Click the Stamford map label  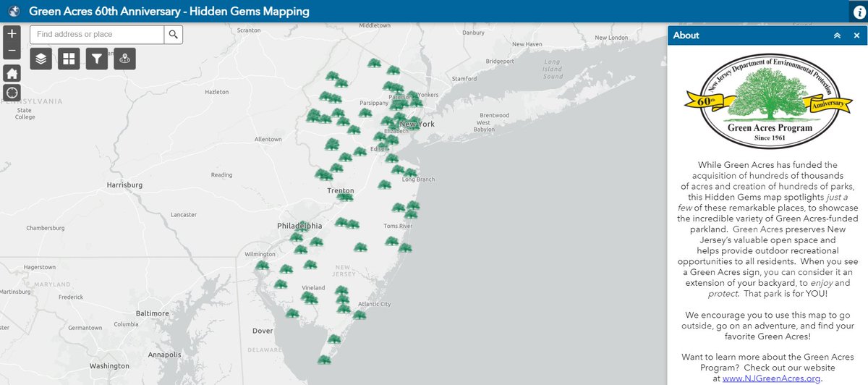coord(464,79)
